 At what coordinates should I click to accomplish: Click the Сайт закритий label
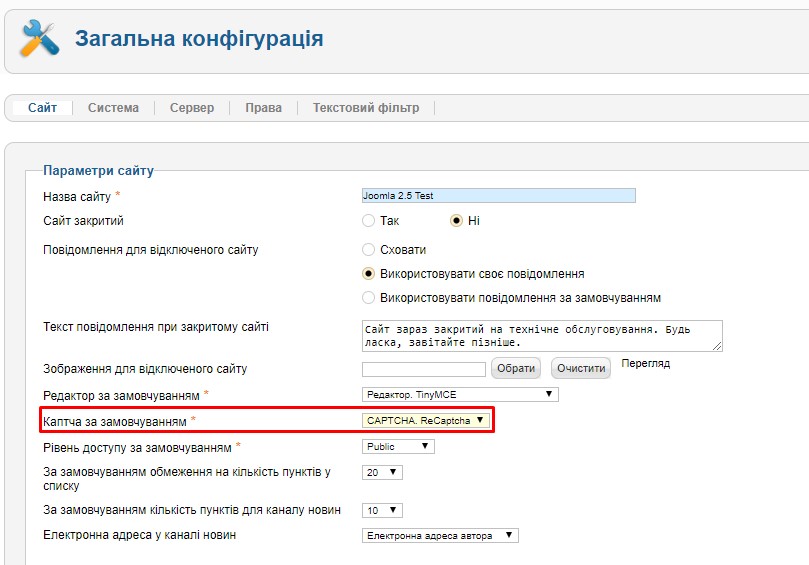83,221
